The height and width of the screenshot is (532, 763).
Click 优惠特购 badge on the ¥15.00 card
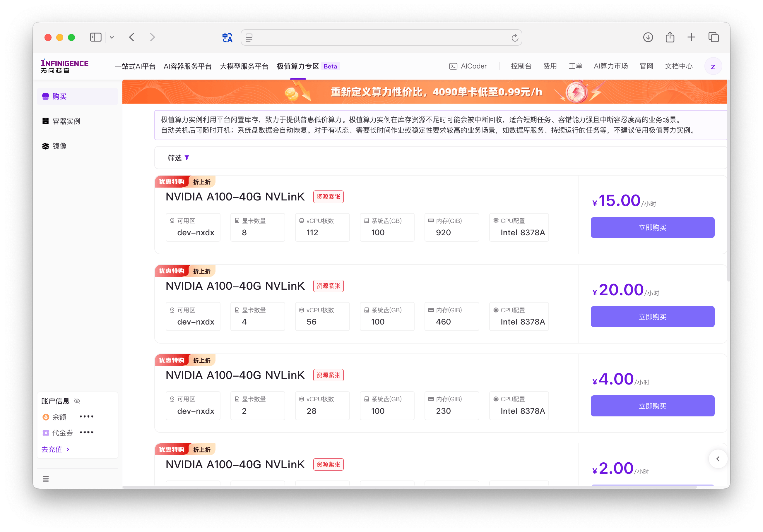pyautogui.click(x=172, y=182)
